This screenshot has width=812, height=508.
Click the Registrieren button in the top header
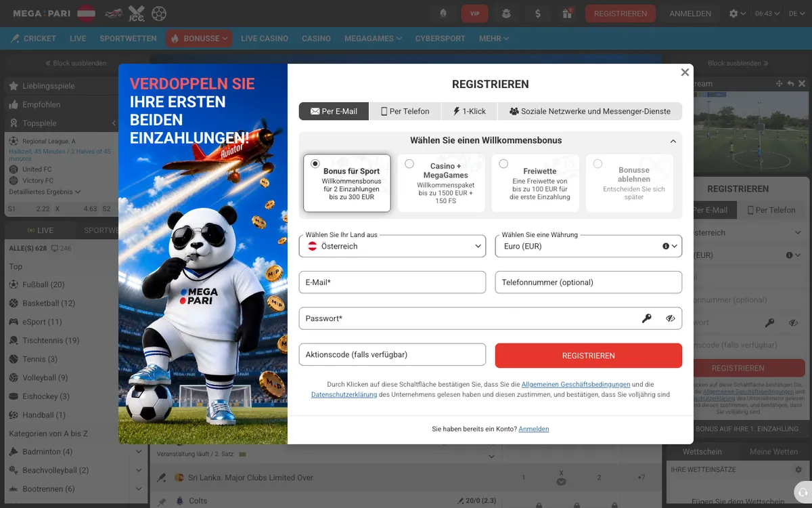pos(621,14)
